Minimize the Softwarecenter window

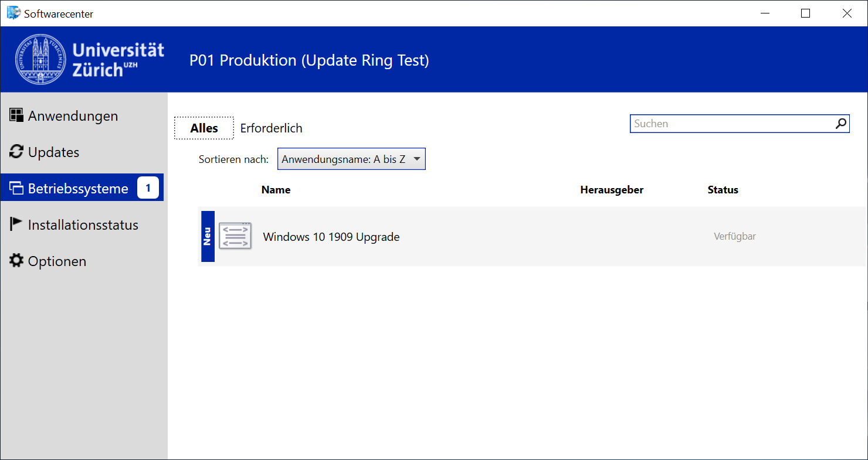coord(764,13)
